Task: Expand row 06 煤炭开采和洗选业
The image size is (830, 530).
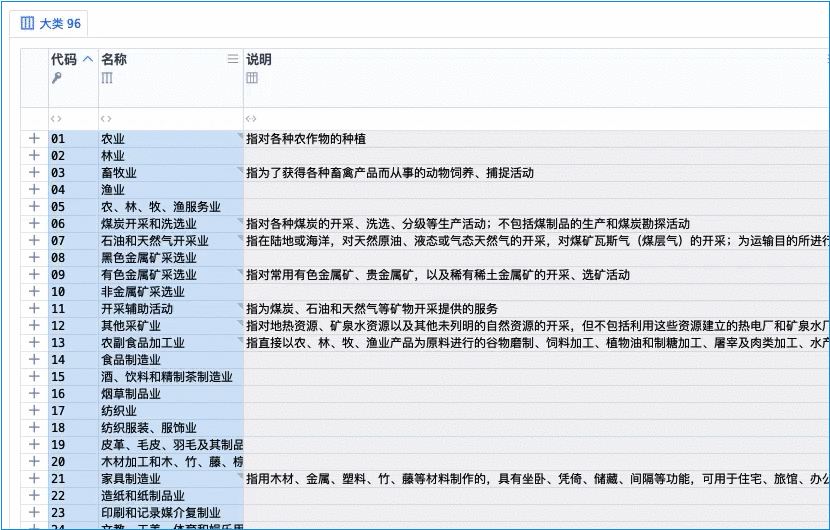Action: (x=34, y=224)
